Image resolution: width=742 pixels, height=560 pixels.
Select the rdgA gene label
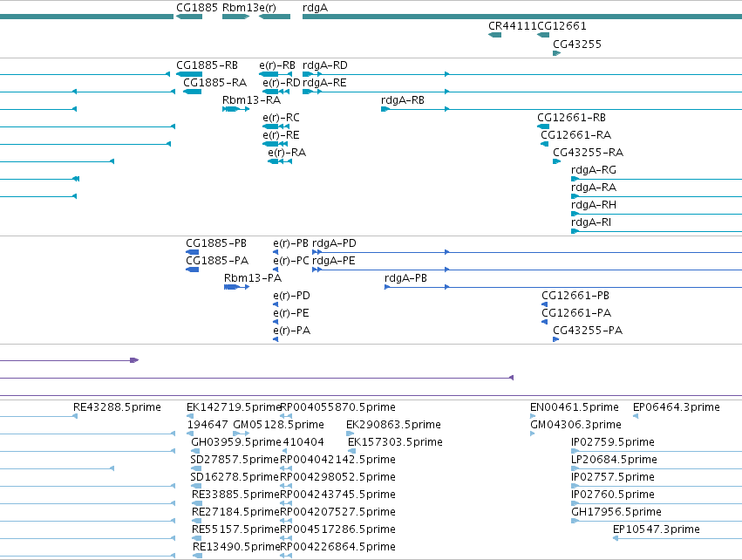coord(315,8)
